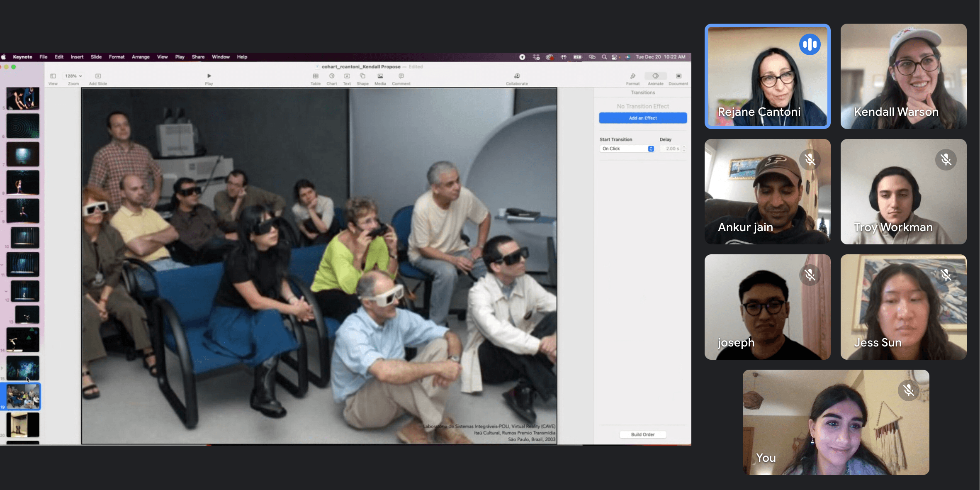This screenshot has height=490, width=980.
Task: Click the Siri icon in menu bar
Action: 627,57
